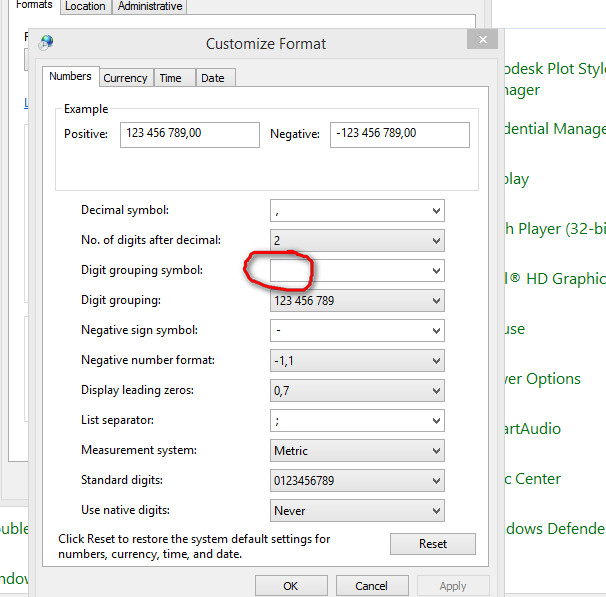Image resolution: width=606 pixels, height=597 pixels.
Task: Open the Use native digits dropdown
Action: click(x=357, y=510)
